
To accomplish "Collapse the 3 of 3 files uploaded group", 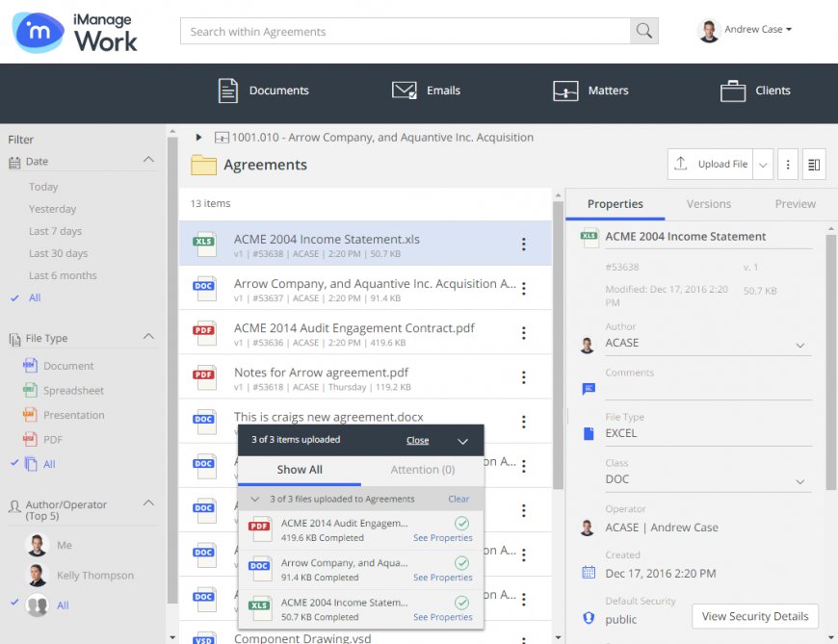I will click(x=255, y=500).
